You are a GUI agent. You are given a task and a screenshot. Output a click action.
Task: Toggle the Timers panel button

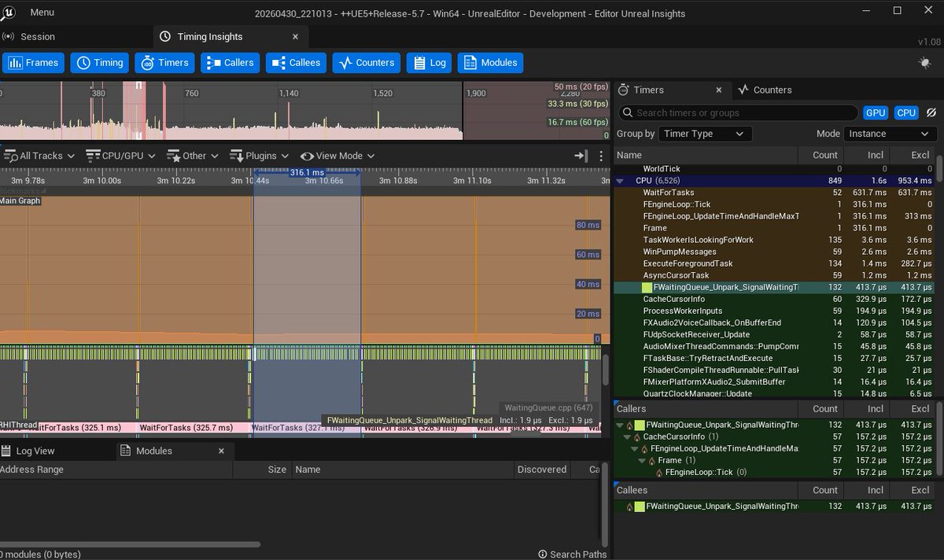[164, 63]
